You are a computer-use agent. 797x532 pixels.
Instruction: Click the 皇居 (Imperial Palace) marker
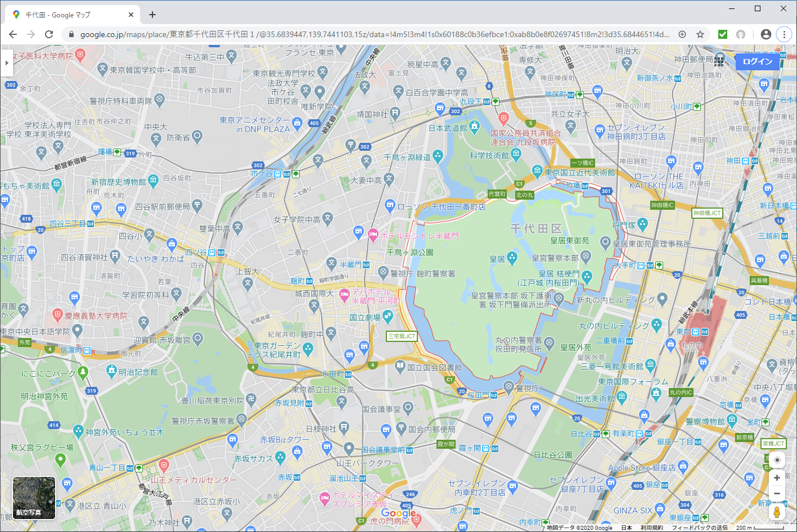coord(512,258)
